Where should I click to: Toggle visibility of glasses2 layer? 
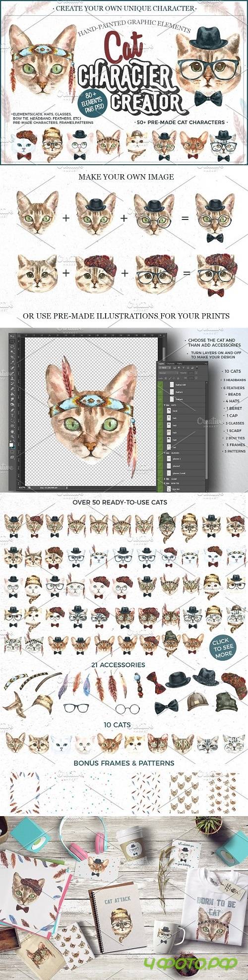160,466
